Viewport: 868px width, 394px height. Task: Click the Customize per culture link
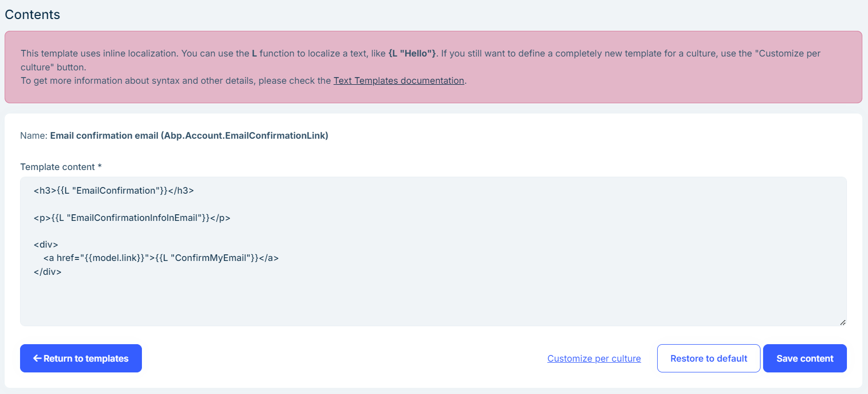[x=594, y=358]
